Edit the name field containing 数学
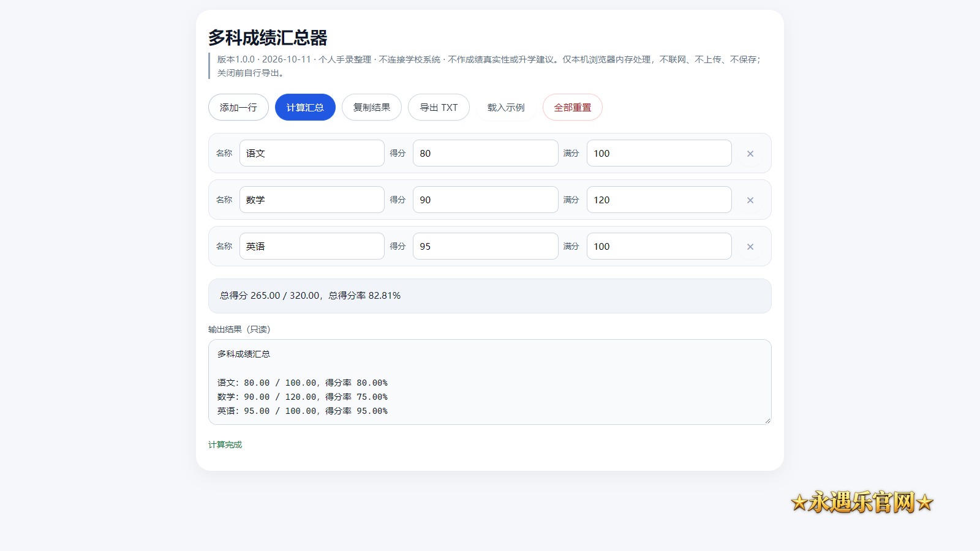The width and height of the screenshot is (980, 551). pyautogui.click(x=312, y=200)
